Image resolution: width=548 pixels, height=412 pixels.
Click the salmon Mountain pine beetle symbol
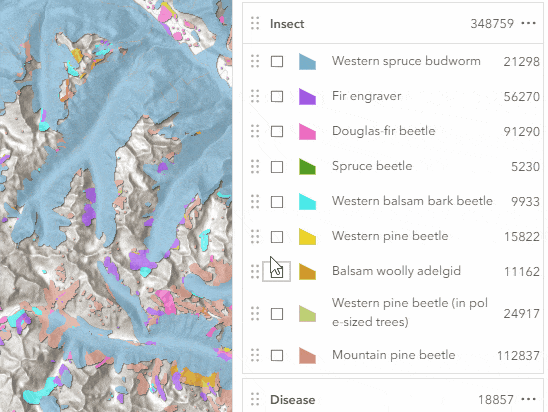click(x=308, y=355)
